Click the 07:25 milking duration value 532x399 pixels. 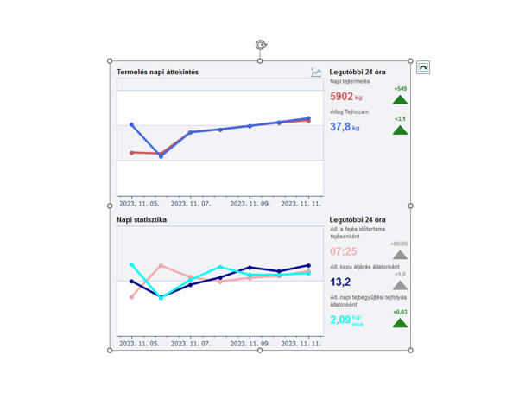(x=344, y=251)
